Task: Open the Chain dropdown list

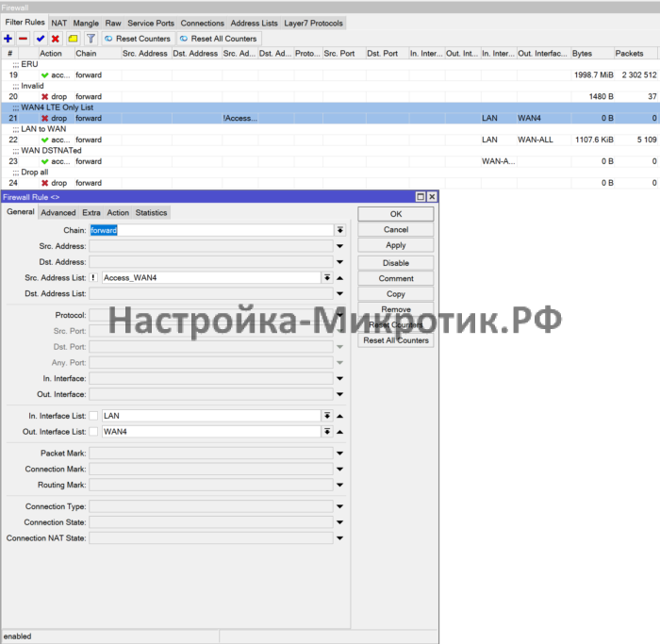Action: click(x=340, y=230)
